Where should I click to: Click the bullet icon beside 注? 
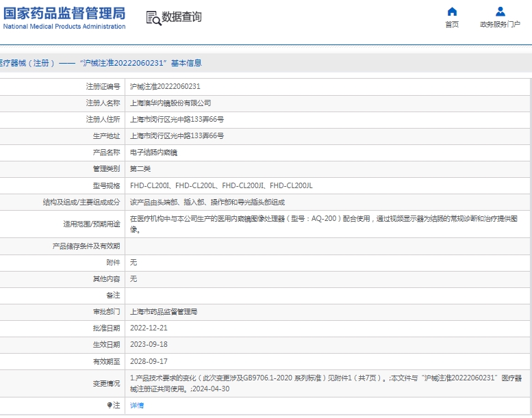[110, 405]
